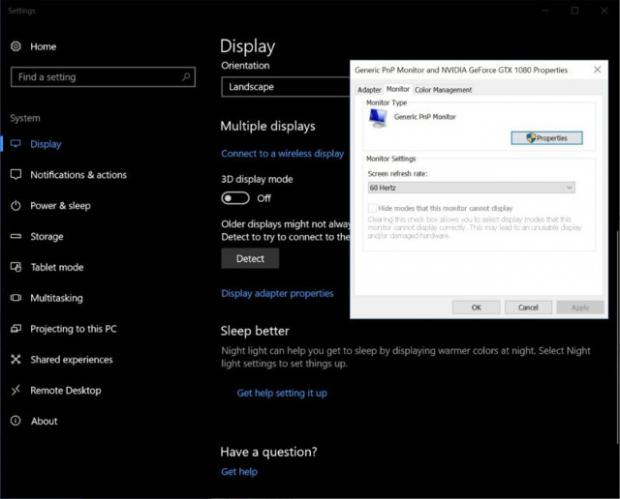This screenshot has width=620, height=499.
Task: Switch to the Color Management tab
Action: click(x=443, y=90)
